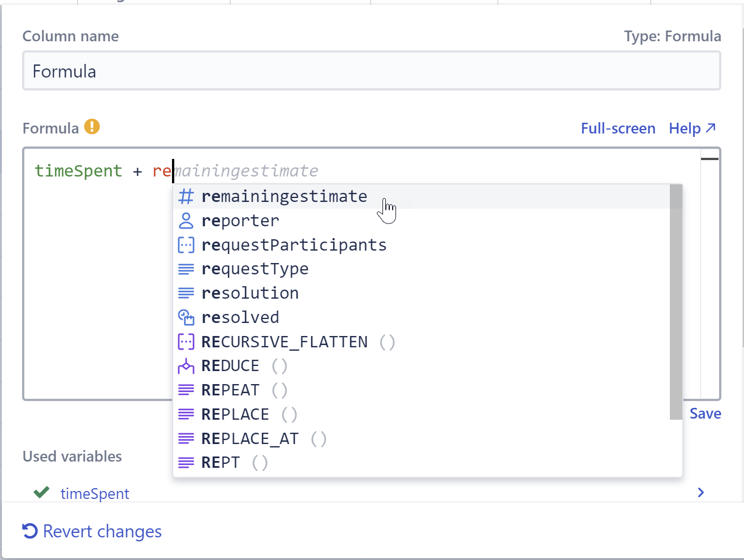Click the formula editor minimap marker
744x560 pixels.
(709, 159)
